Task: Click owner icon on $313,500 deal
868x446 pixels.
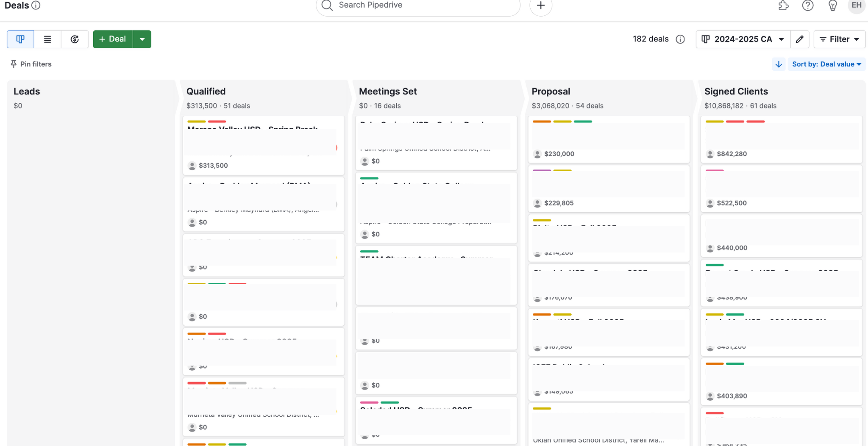Action: pos(192,166)
